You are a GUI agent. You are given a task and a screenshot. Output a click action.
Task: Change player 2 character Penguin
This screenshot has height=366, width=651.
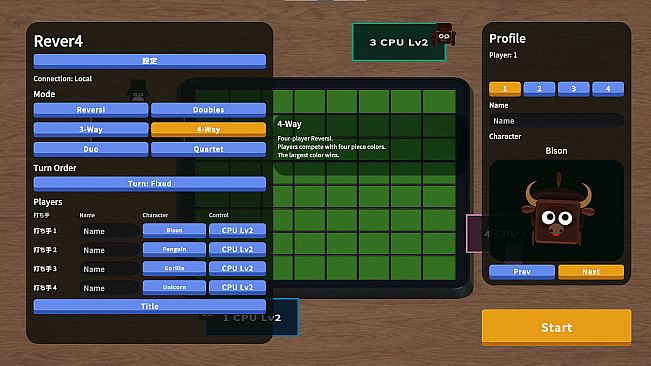[174, 249]
